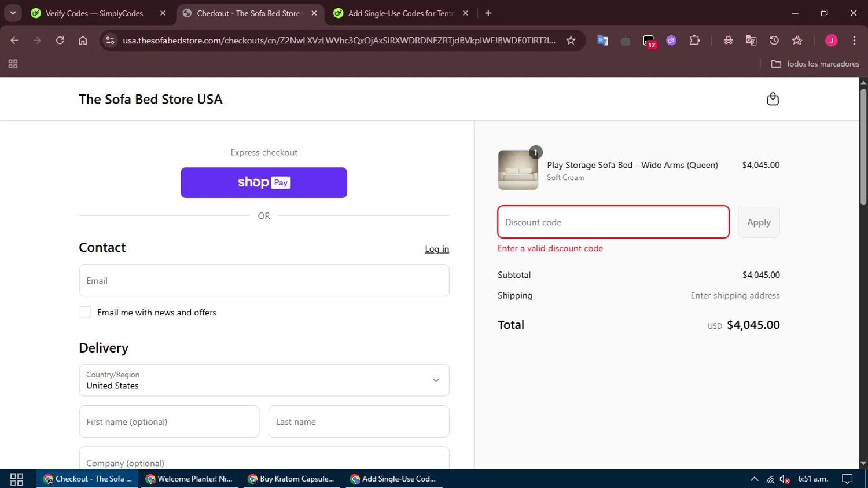This screenshot has width=868, height=488.
Task: Pay with the Shop Pay button
Action: (x=264, y=182)
